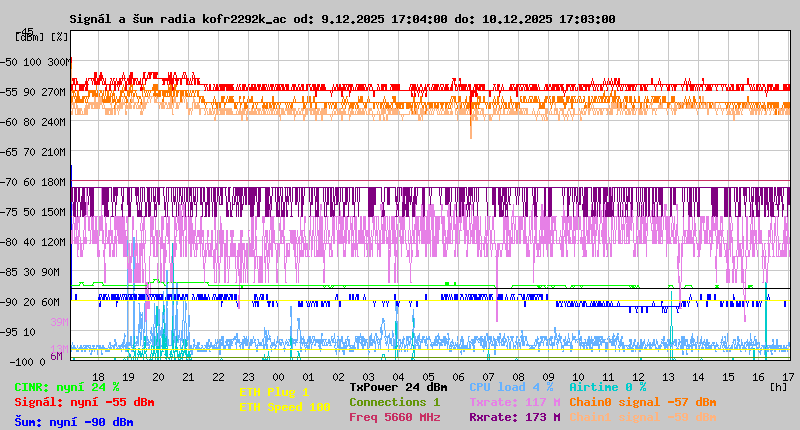Click the 13 hour mark on time axis
Screen dimensions: 800x430
(x=668, y=375)
